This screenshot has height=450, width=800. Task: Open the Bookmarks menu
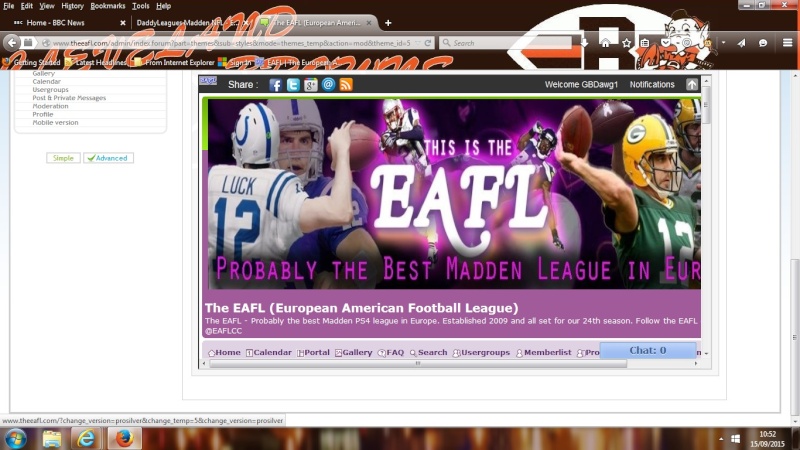pyautogui.click(x=108, y=6)
